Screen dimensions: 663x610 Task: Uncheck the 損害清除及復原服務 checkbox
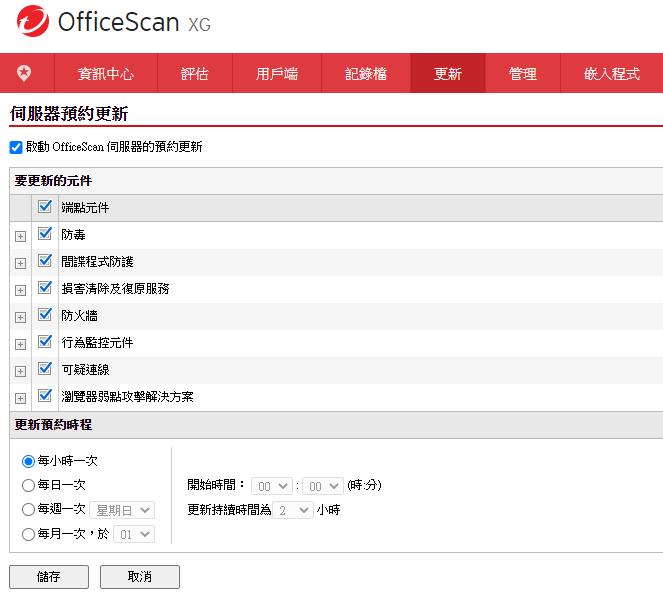45,287
